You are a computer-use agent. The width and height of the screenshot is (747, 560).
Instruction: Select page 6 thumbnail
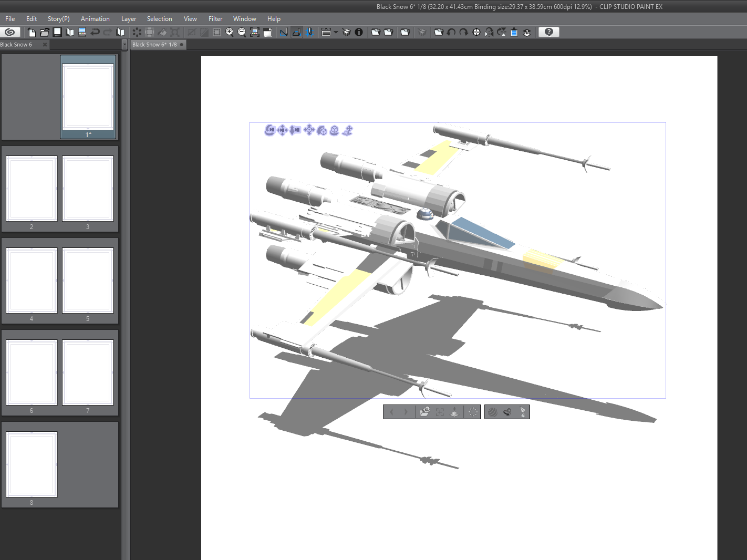(x=32, y=372)
